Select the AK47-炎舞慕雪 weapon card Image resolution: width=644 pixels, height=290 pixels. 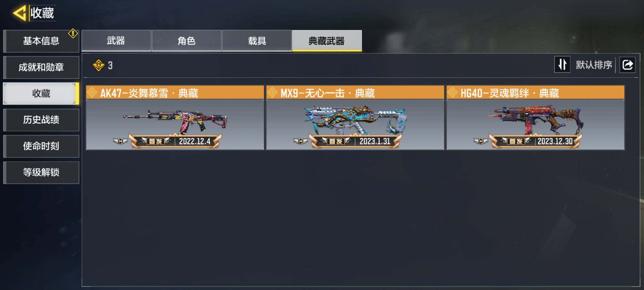point(175,118)
